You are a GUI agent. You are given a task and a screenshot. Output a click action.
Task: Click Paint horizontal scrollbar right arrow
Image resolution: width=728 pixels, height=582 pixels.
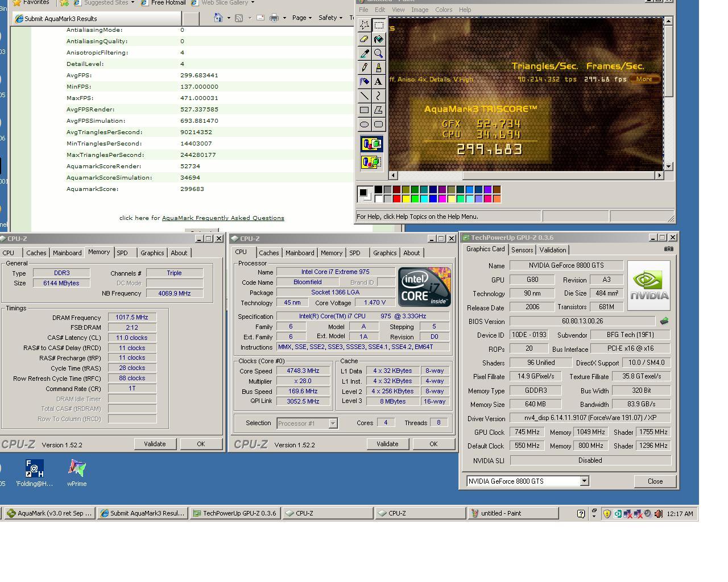[659, 176]
